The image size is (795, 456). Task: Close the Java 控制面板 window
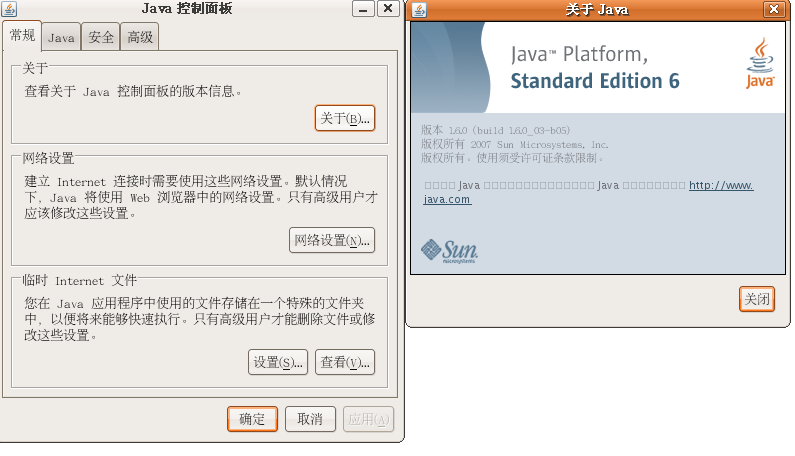click(388, 9)
